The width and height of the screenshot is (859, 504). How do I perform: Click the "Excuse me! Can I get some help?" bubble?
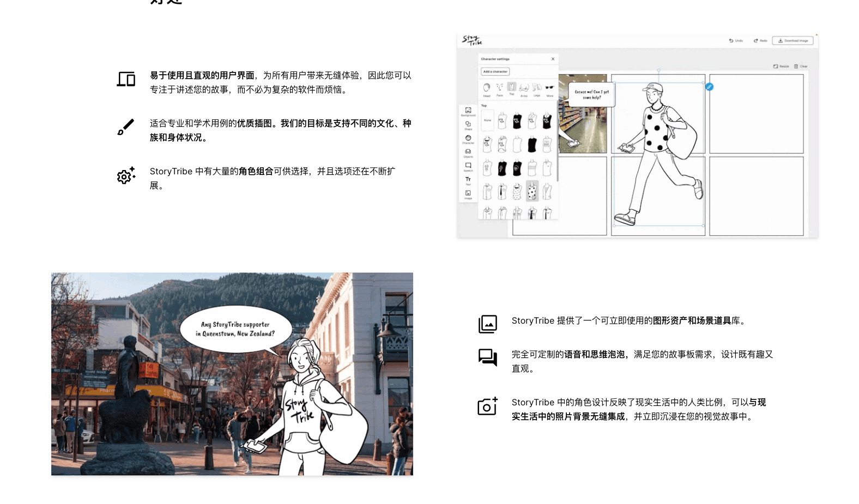point(591,94)
